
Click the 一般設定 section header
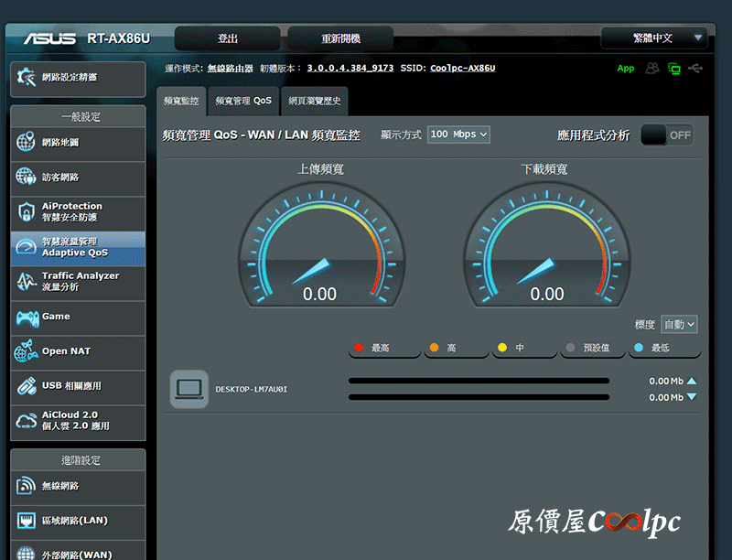pyautogui.click(x=78, y=117)
